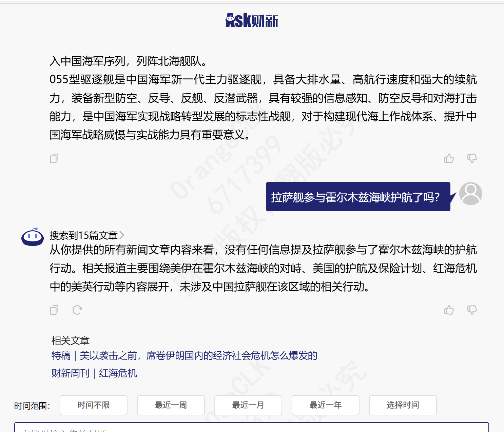Click the user avatar icon

click(471, 194)
